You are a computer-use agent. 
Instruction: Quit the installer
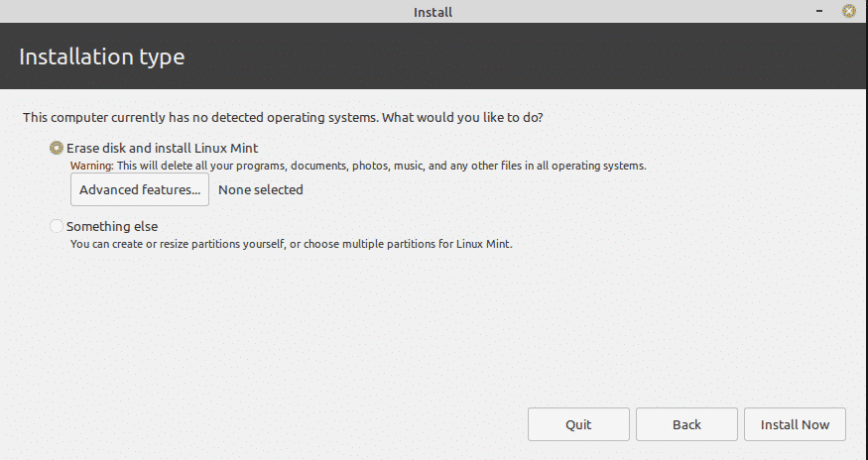578,424
